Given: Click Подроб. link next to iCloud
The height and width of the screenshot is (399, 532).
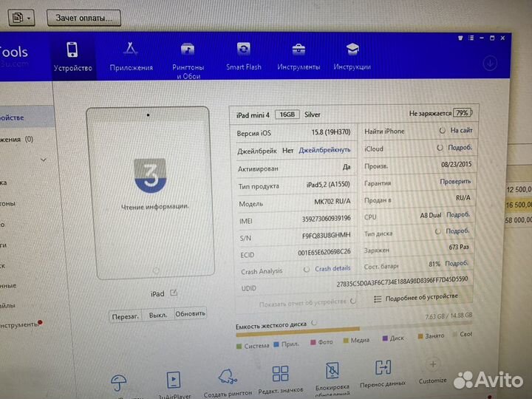Looking at the screenshot, I should click(x=460, y=148).
